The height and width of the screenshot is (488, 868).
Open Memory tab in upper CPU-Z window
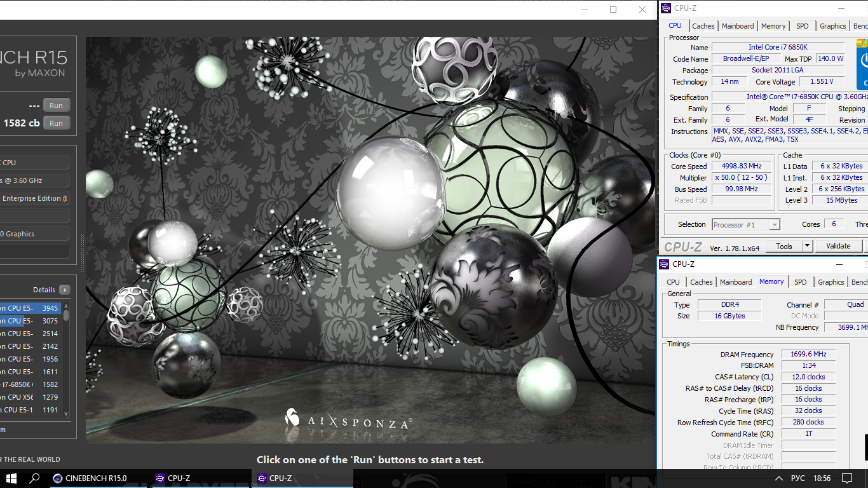point(773,26)
